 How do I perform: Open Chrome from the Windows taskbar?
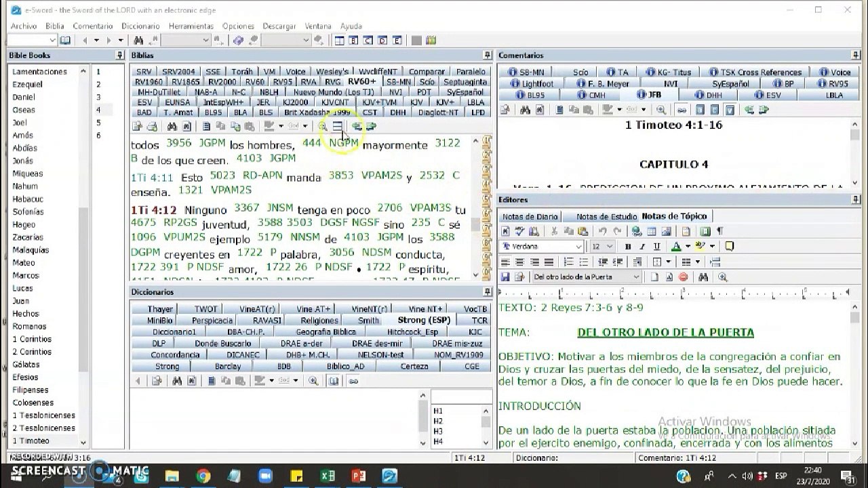pyautogui.click(x=203, y=476)
